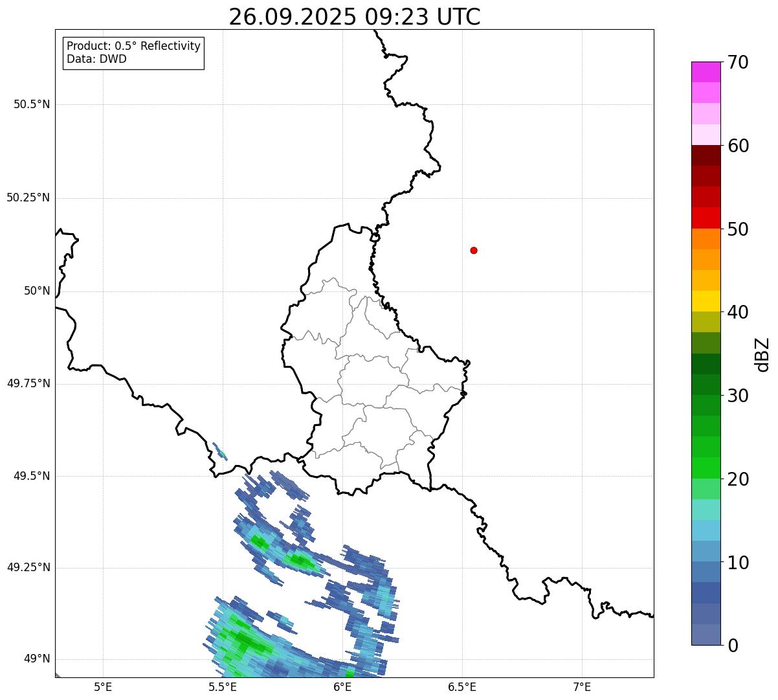Viewport: 778px width, 700px height.
Task: Pick the dark maroon swatch just below 60
Action: pyautogui.click(x=706, y=155)
